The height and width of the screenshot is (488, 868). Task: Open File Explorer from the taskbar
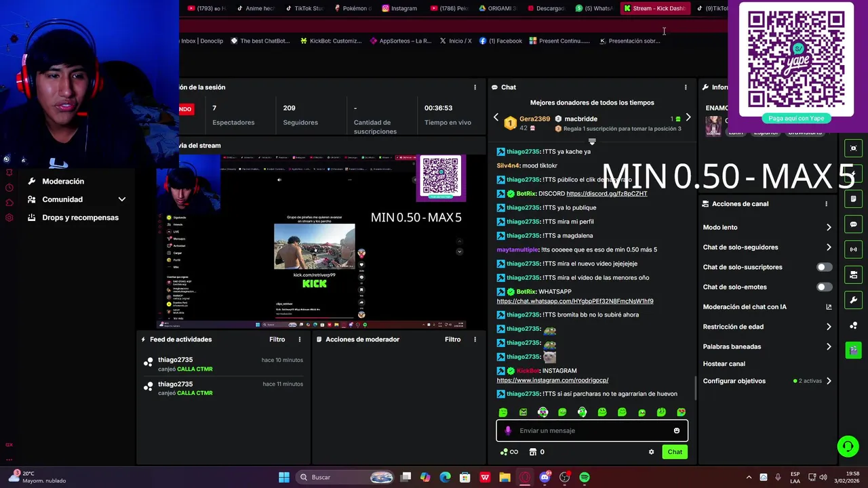coord(505,477)
